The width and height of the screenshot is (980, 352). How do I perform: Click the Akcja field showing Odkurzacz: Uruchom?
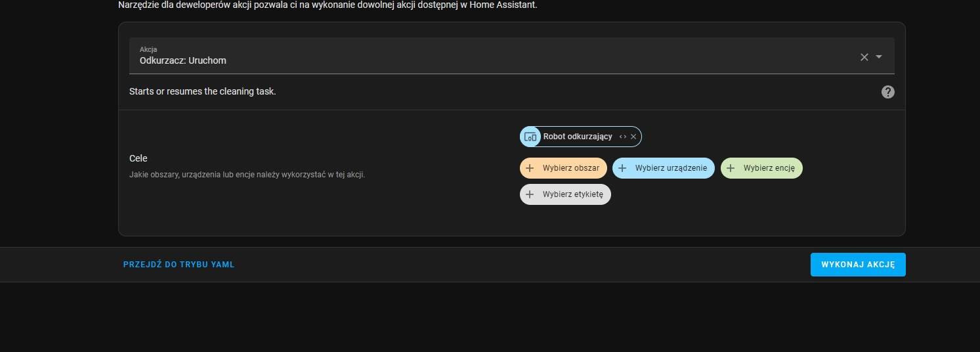pyautogui.click(x=511, y=55)
